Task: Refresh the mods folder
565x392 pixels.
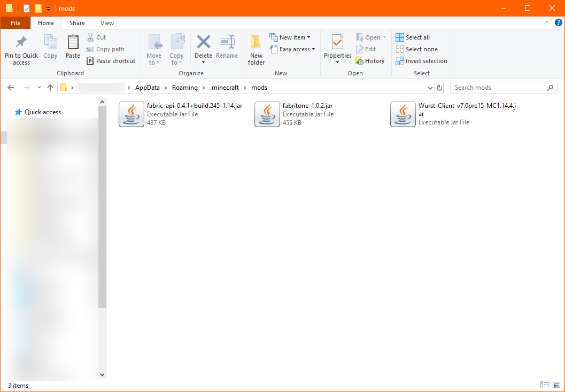Action: [x=439, y=88]
